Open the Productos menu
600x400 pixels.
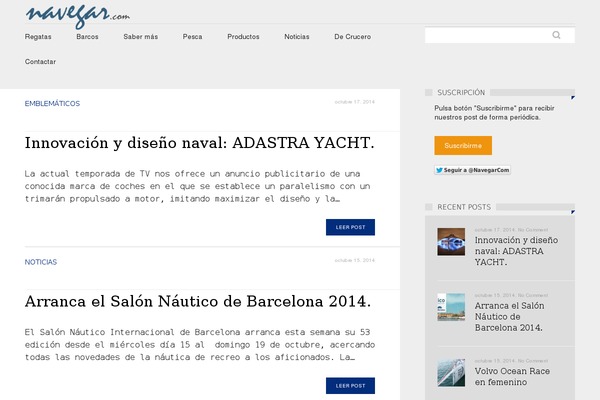243,37
